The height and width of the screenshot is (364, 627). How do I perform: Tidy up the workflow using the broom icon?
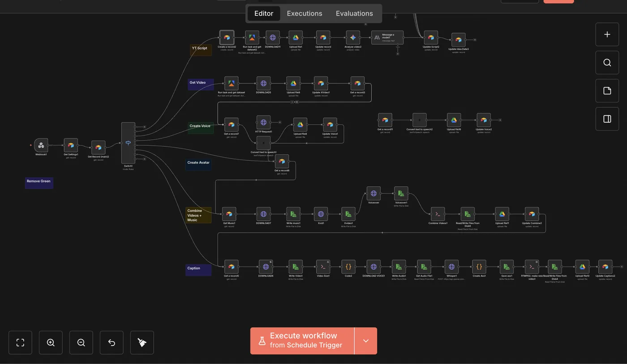142,343
